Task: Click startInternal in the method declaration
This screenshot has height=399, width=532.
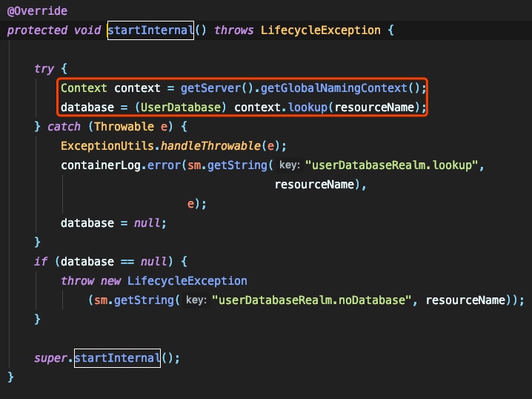Action: point(150,30)
